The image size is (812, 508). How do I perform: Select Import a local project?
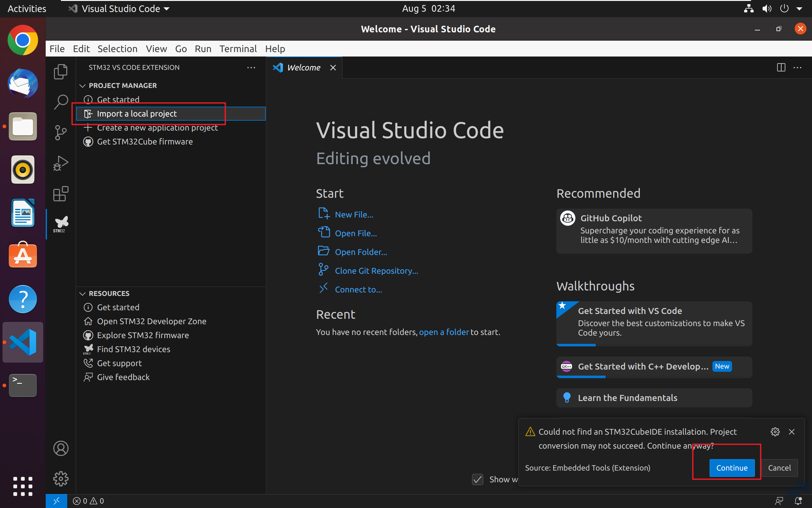171,114
